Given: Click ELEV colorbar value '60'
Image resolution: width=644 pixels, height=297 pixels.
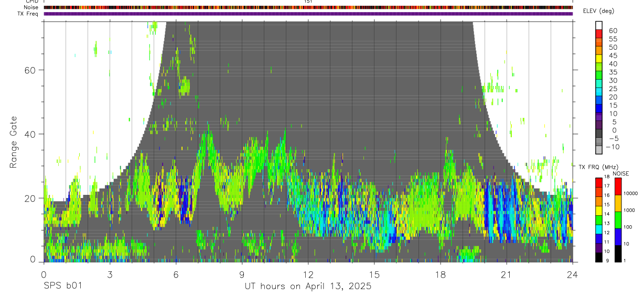Looking at the screenshot, I should coord(613,30).
